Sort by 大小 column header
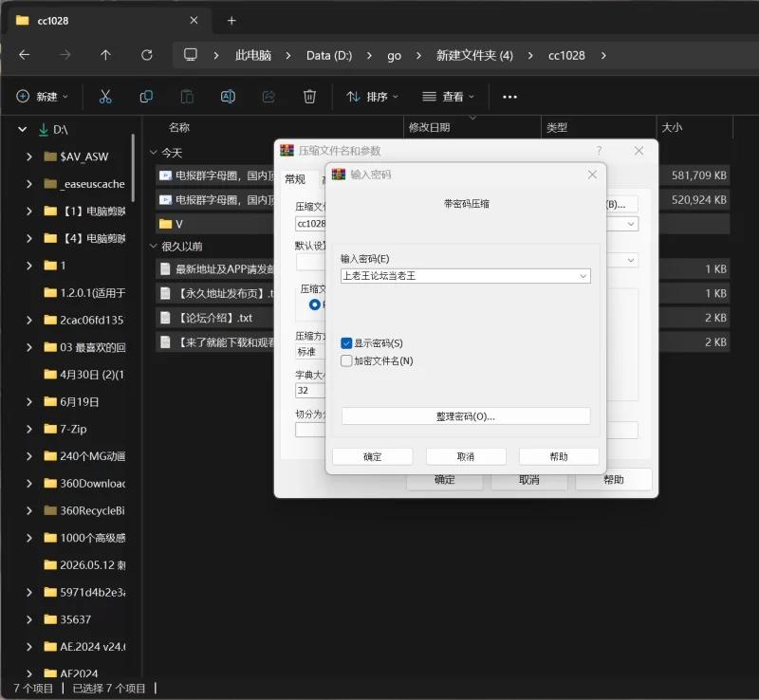This screenshot has width=759, height=700. [672, 127]
